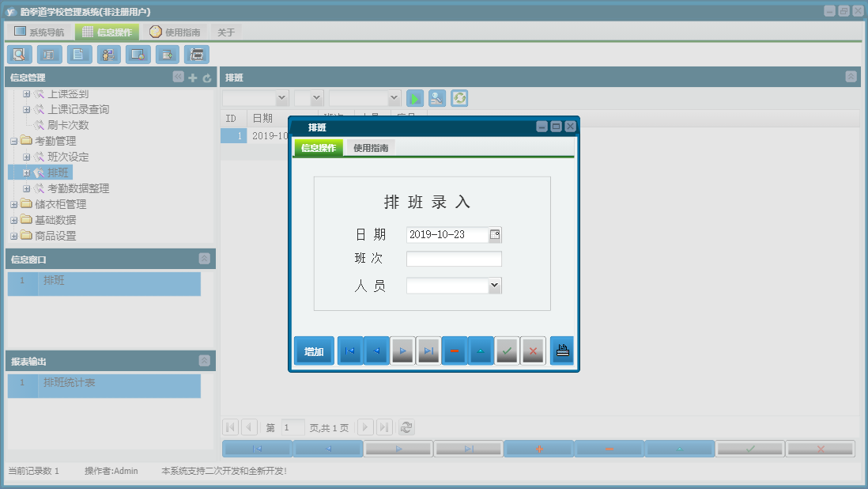Collapse the 信息管理 panel with double-arrow
Viewport: 868px width, 489px height.
pos(178,77)
